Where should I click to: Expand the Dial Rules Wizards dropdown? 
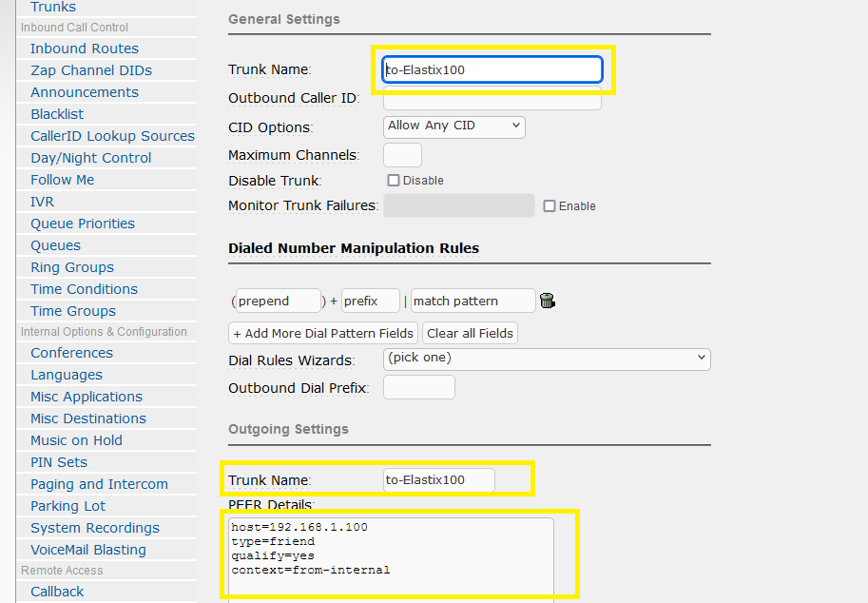click(547, 359)
